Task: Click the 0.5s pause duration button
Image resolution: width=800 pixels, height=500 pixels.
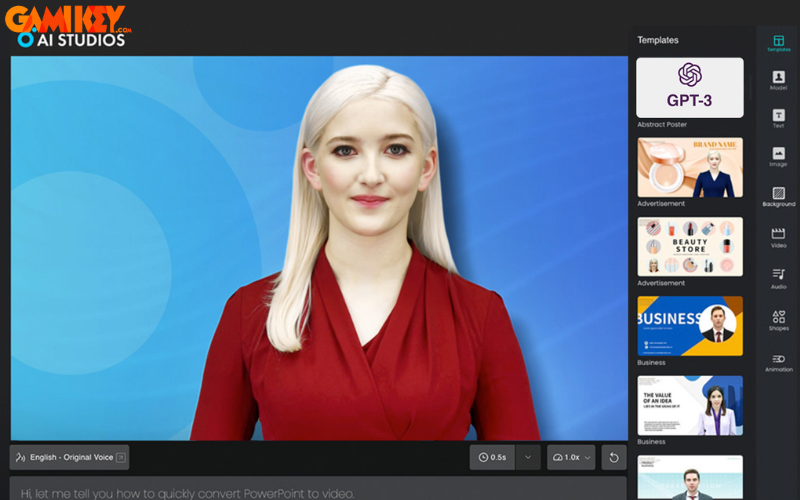Action: 493,457
